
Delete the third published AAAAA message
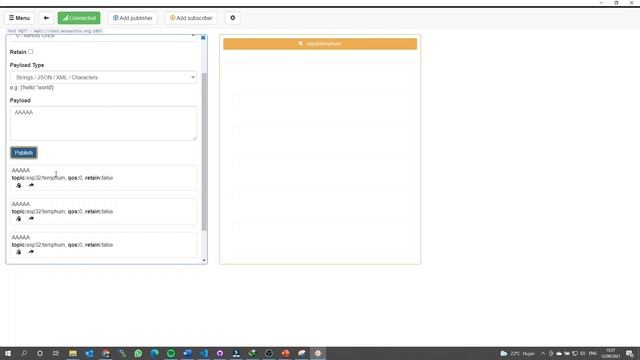(18, 252)
